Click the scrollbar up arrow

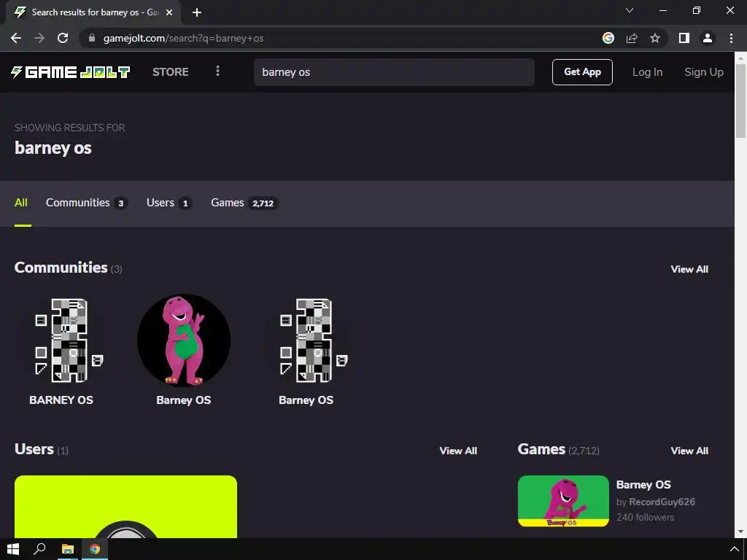pos(740,58)
